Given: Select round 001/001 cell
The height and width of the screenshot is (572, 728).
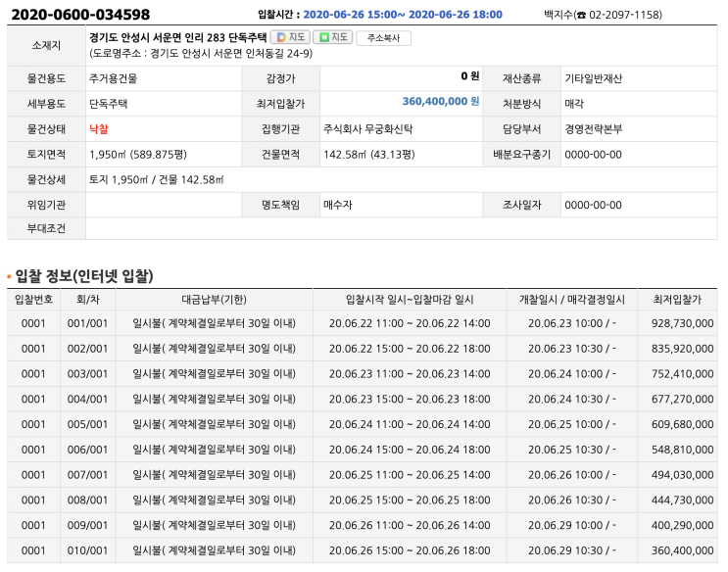Looking at the screenshot, I should tap(87, 323).
